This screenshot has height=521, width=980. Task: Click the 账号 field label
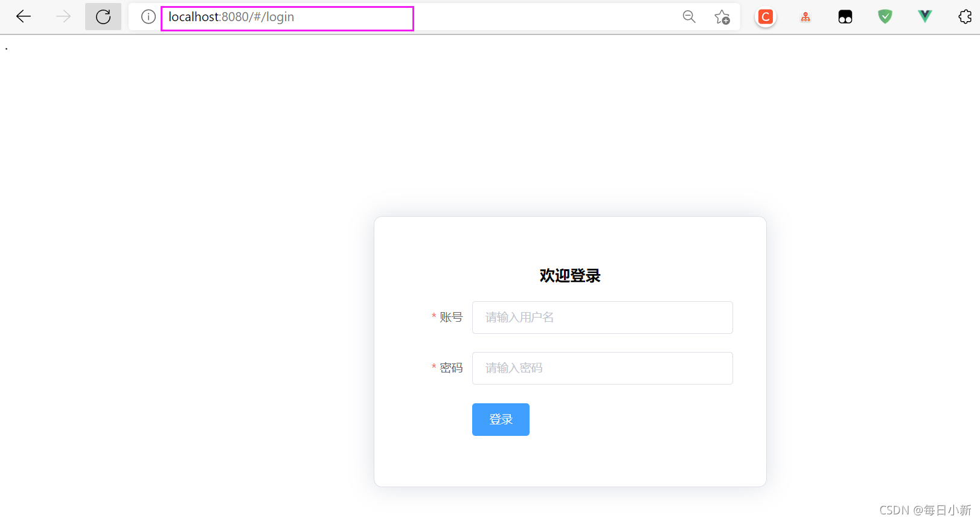point(451,318)
